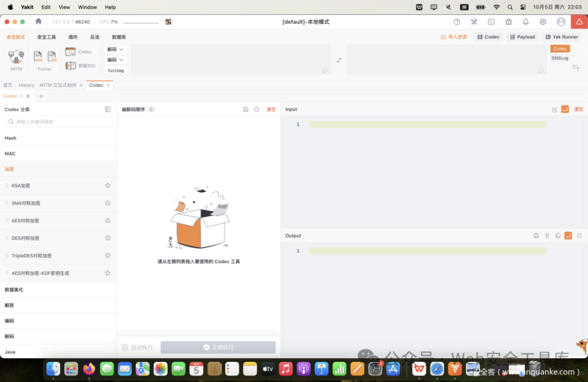
Task: Favorite AES对称加密 with its star
Action: [108, 220]
